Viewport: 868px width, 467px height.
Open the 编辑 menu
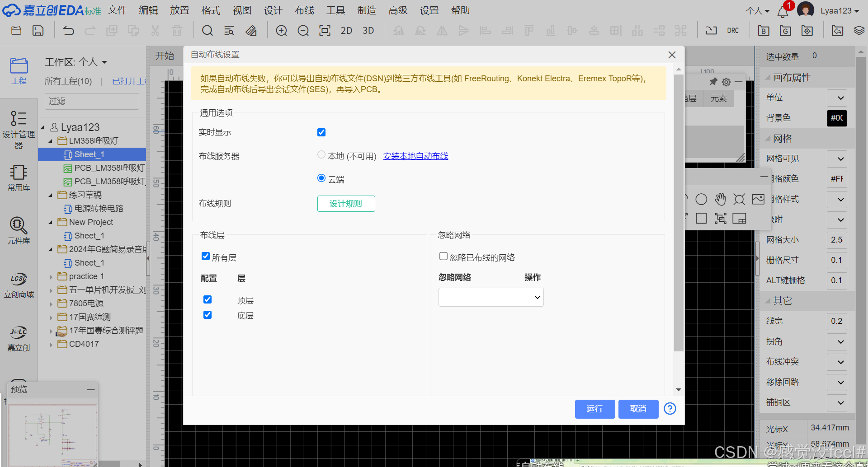[148, 10]
